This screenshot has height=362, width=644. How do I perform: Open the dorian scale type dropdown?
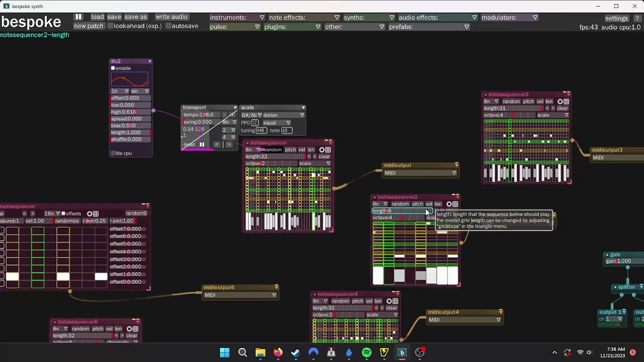tap(284, 115)
